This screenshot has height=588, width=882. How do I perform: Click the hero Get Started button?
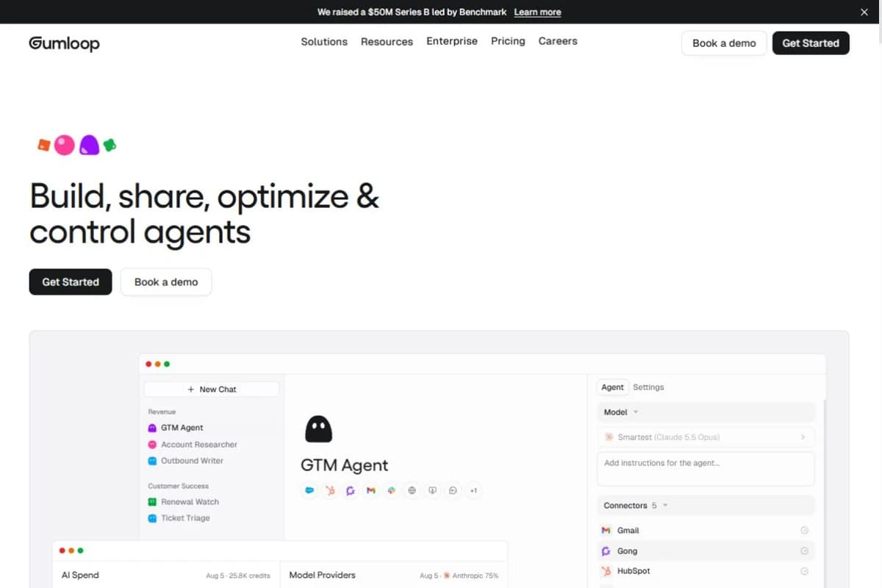(x=71, y=282)
